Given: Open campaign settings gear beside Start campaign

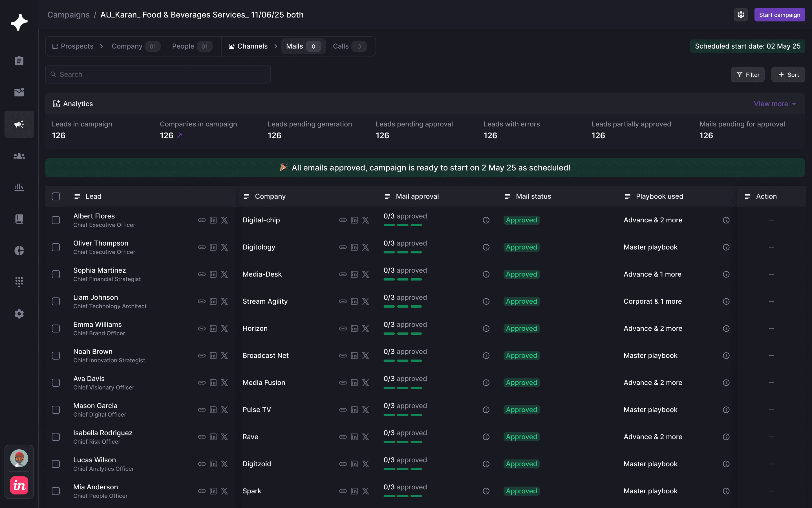Looking at the screenshot, I should [741, 15].
